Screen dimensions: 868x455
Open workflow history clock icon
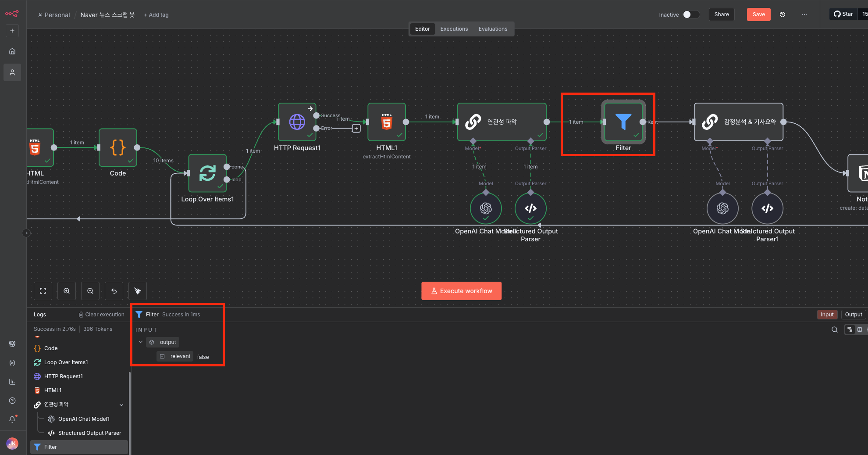(783, 14)
